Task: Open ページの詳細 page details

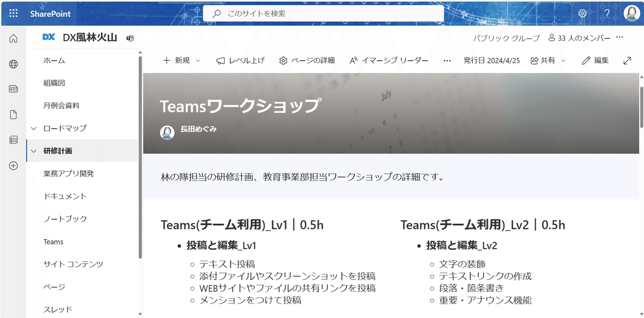Action: pyautogui.click(x=307, y=61)
